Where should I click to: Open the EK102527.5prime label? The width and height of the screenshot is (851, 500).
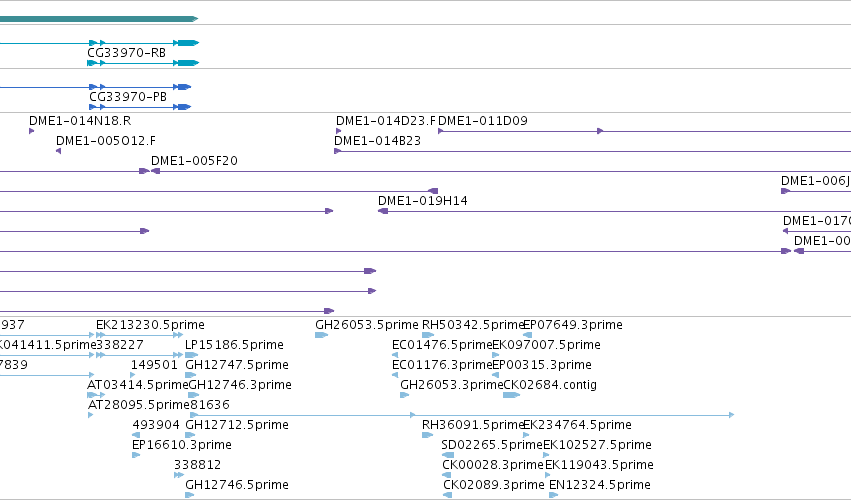598,445
